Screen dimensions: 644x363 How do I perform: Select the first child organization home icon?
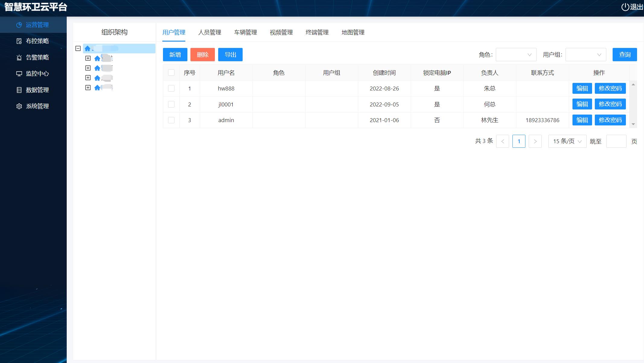coord(97,58)
